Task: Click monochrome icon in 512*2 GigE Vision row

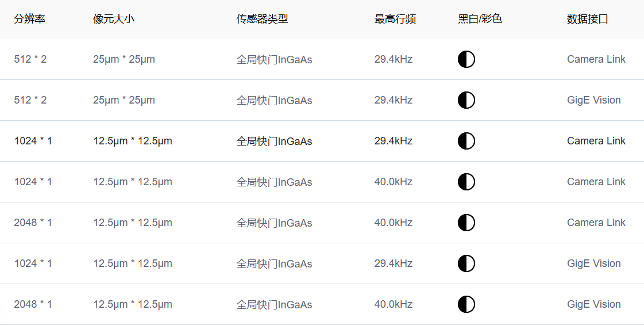Action: [x=466, y=100]
